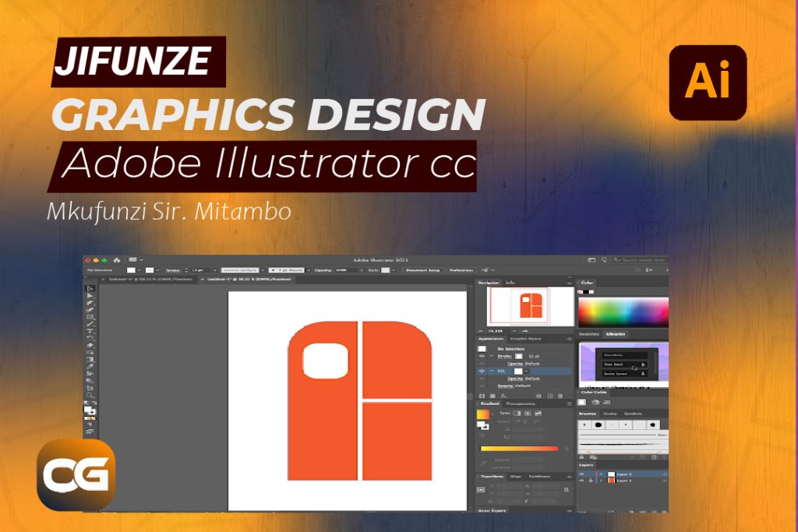
Task: Switch to the Align tab
Action: [x=516, y=477]
